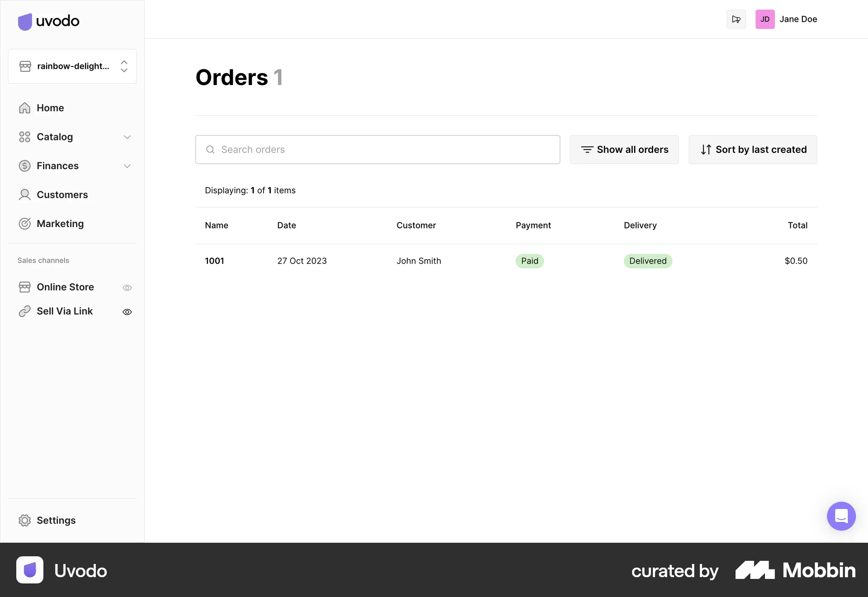Select the Customers icon in the sidebar
Viewport: 868px width, 597px height.
tap(25, 194)
